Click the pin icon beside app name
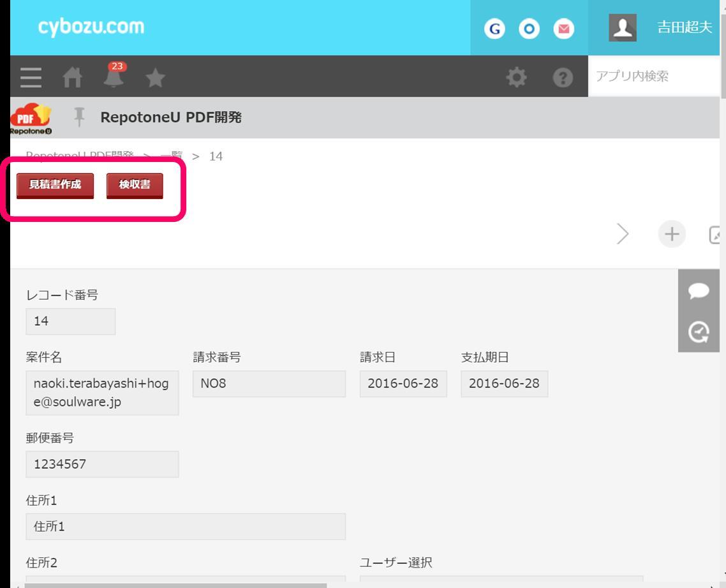726x588 pixels. click(x=79, y=117)
